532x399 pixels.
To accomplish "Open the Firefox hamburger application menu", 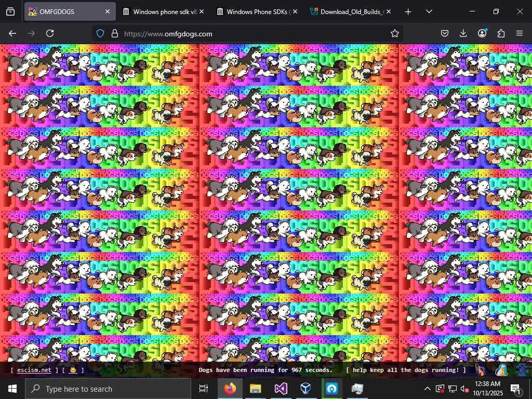I will point(520,33).
